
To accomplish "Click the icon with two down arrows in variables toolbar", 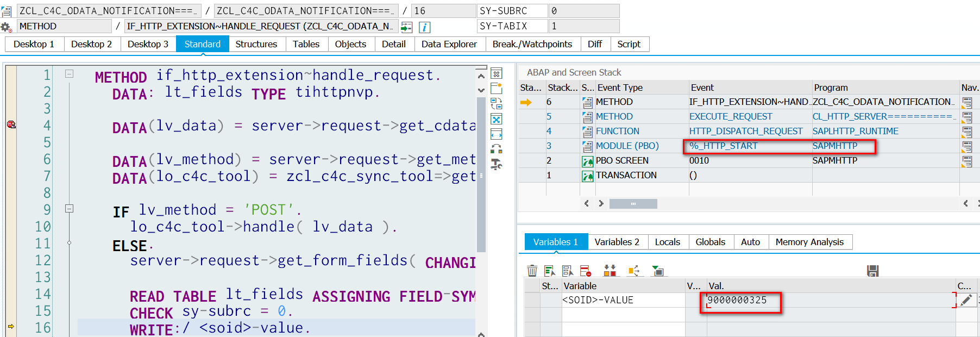I will (x=610, y=271).
